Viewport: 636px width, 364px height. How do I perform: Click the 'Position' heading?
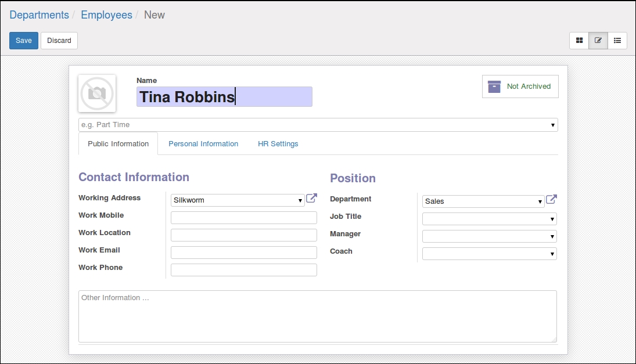[353, 178]
